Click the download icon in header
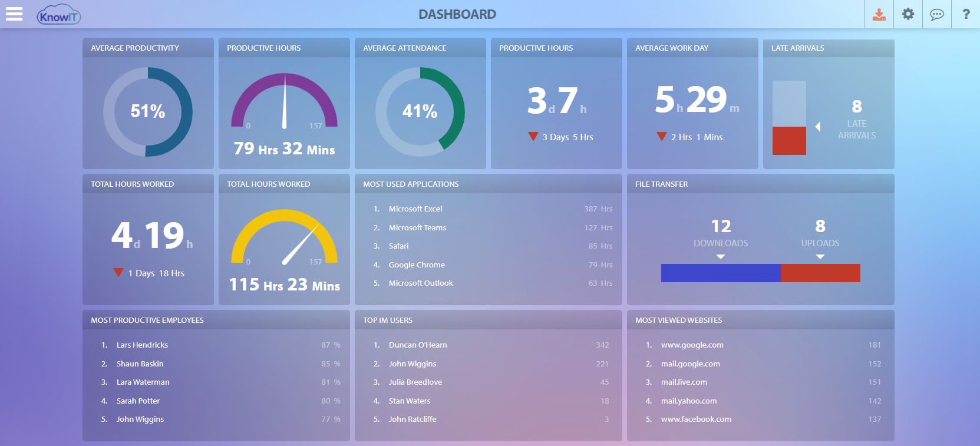This screenshot has height=446, width=980. pos(879,14)
